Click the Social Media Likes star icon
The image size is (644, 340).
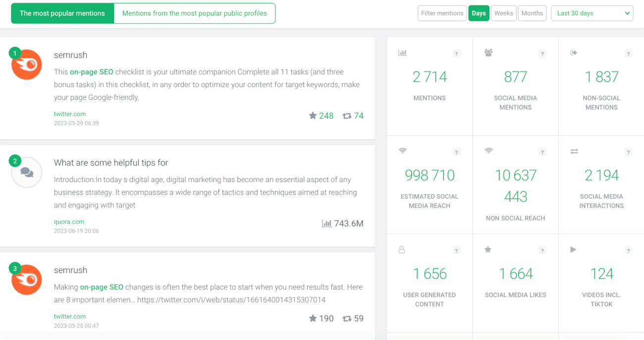[x=488, y=249]
